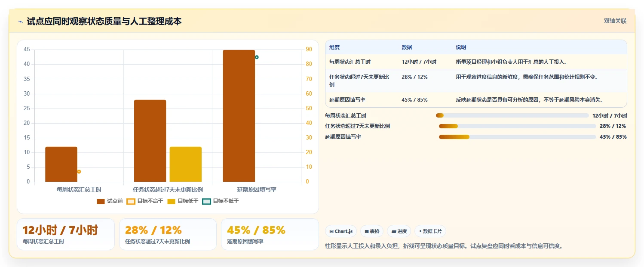Click the yellow 目标低于 bar in the chart
The width and height of the screenshot is (644, 267).
186,164
